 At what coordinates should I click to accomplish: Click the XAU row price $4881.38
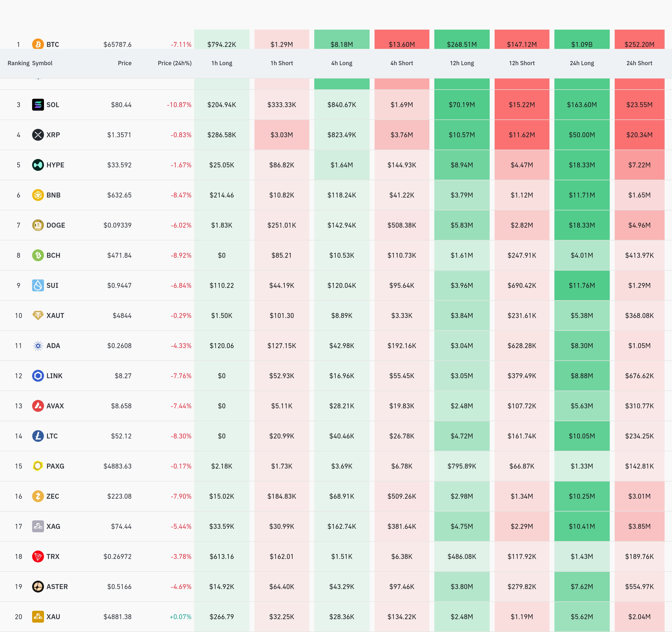tap(117, 617)
